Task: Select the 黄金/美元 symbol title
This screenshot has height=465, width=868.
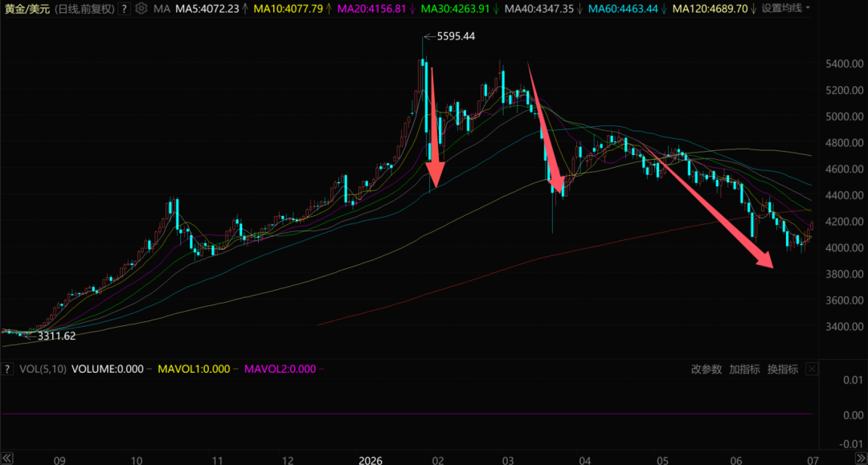Action: (x=27, y=9)
